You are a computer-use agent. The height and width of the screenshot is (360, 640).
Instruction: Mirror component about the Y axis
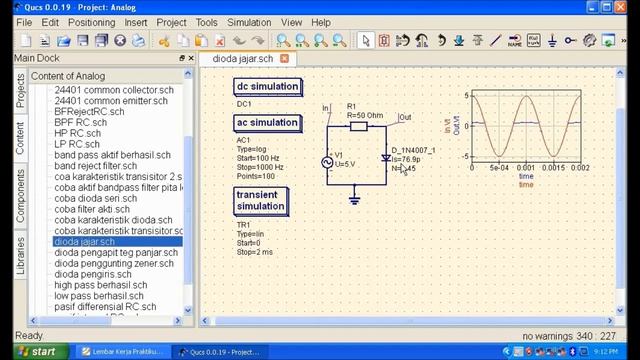pyautogui.click(x=422, y=40)
